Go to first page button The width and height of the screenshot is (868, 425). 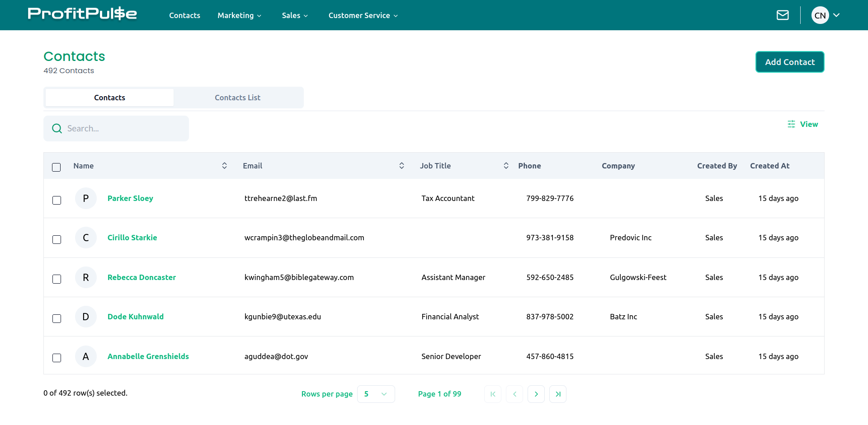[x=493, y=394]
